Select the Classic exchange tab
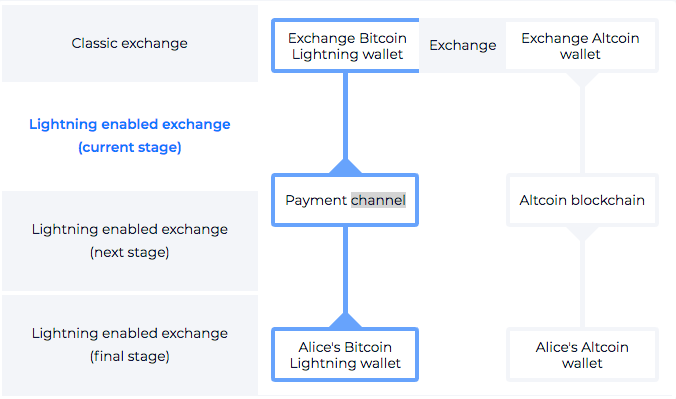The width and height of the screenshot is (676, 399). 130,43
